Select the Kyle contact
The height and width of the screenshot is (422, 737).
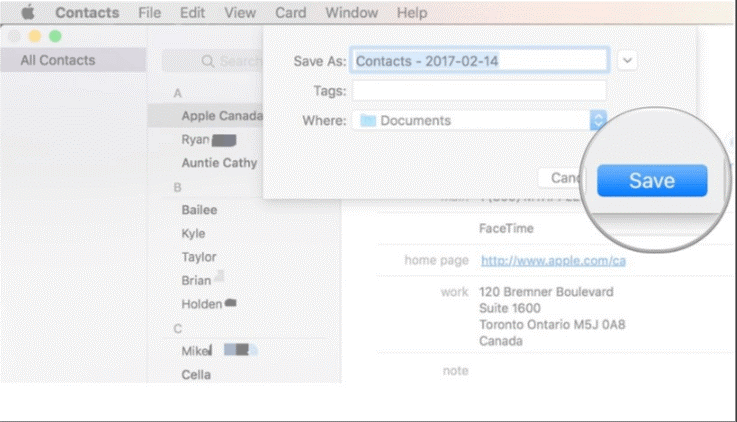point(193,234)
